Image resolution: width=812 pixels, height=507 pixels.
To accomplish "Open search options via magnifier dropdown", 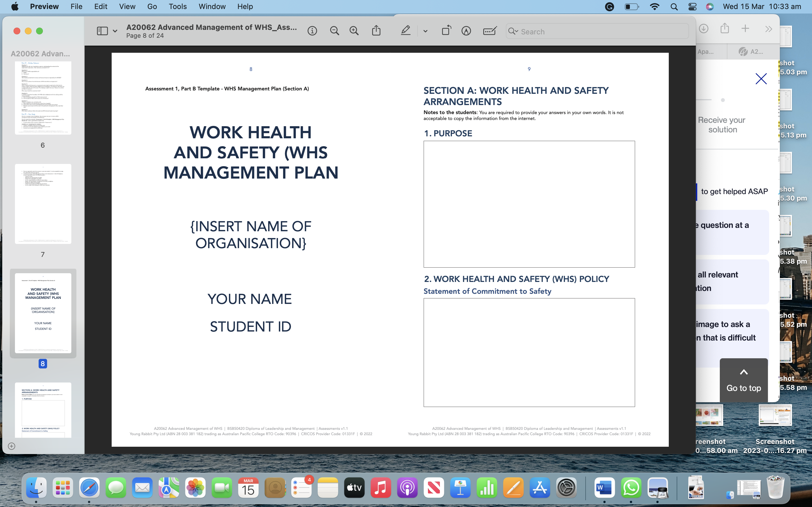I will point(513,31).
